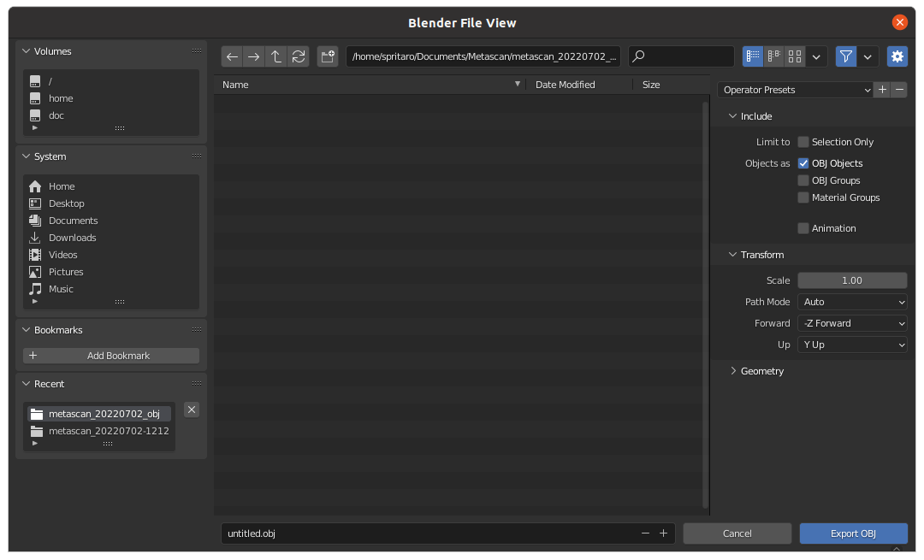The height and width of the screenshot is (560, 924).
Task: Go forward to next folder
Action: (x=254, y=56)
